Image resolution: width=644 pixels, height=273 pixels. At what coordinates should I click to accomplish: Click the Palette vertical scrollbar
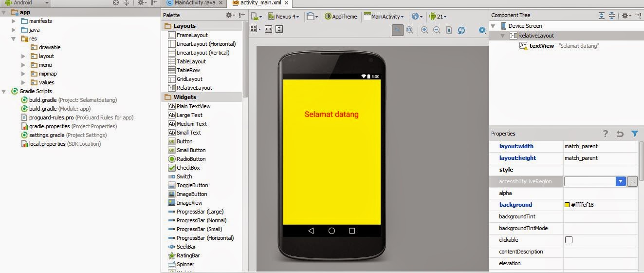pos(245,58)
